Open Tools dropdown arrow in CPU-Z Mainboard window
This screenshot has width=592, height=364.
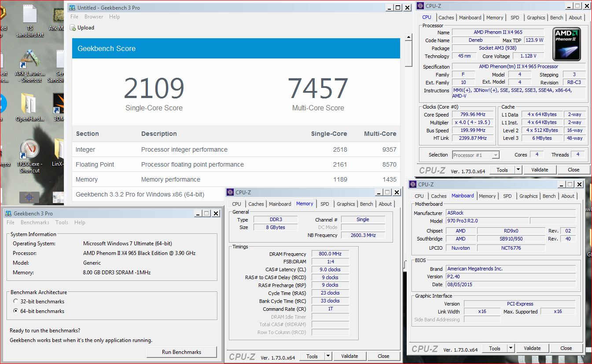coord(511,348)
